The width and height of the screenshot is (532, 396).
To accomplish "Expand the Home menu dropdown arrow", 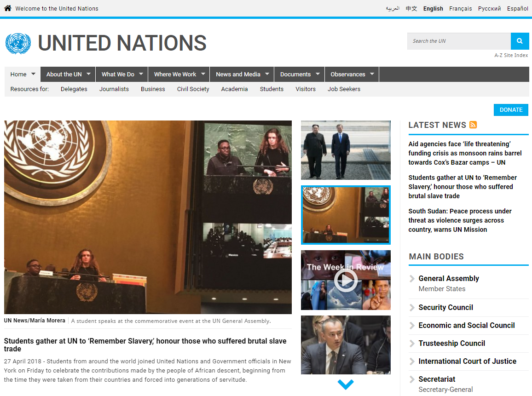I will [33, 74].
